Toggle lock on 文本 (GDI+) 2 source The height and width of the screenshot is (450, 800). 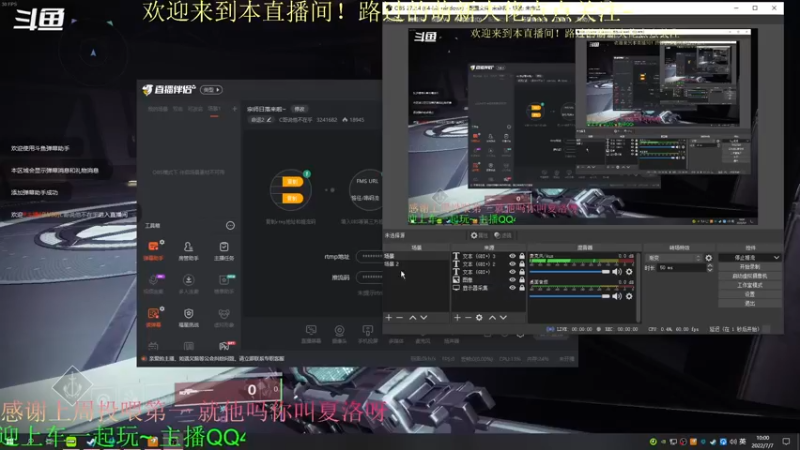(x=522, y=264)
